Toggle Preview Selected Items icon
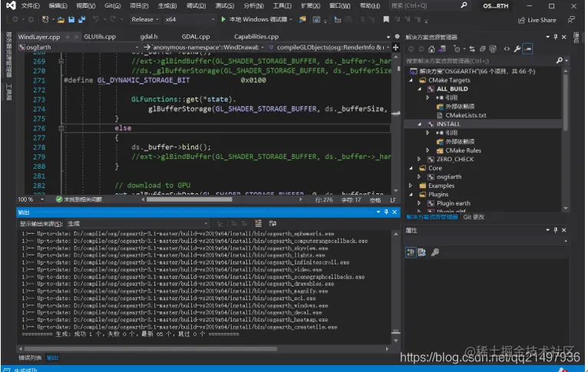588x372 pixels. click(527, 49)
